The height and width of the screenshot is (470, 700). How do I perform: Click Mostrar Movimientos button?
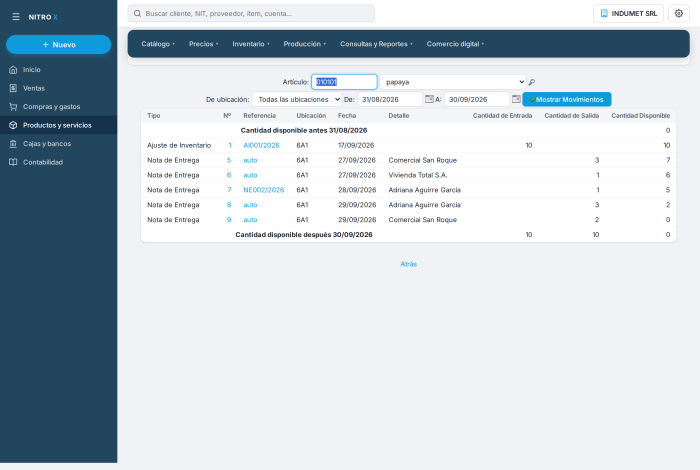[567, 100]
